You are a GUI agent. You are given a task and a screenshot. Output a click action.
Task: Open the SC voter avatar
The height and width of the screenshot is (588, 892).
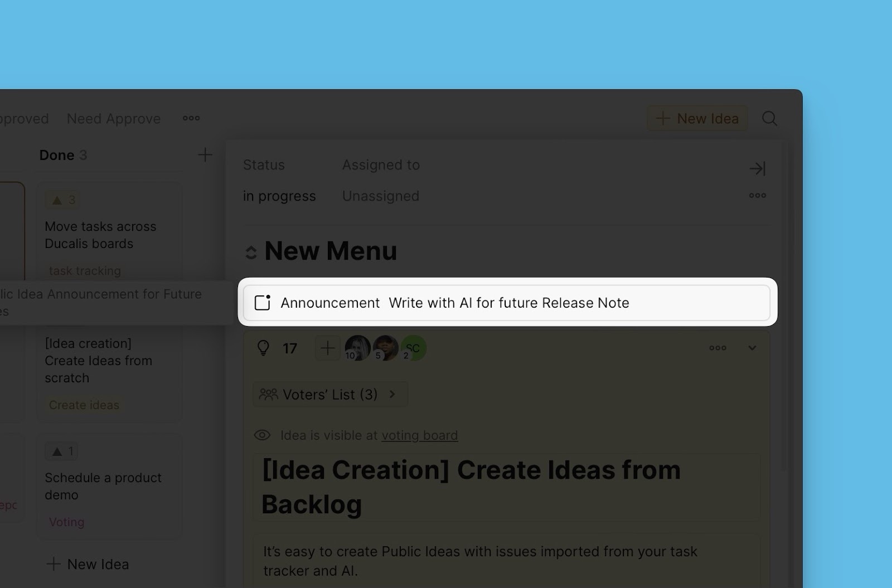tap(414, 348)
